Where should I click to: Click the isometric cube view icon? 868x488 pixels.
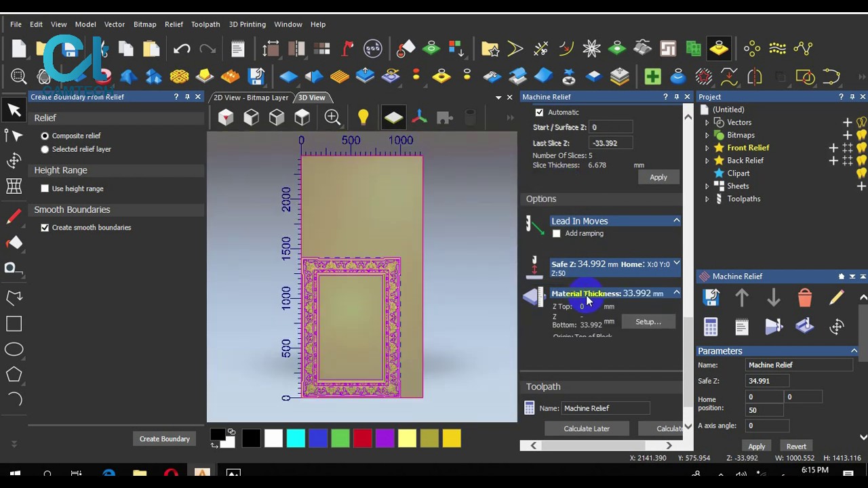[x=226, y=118]
